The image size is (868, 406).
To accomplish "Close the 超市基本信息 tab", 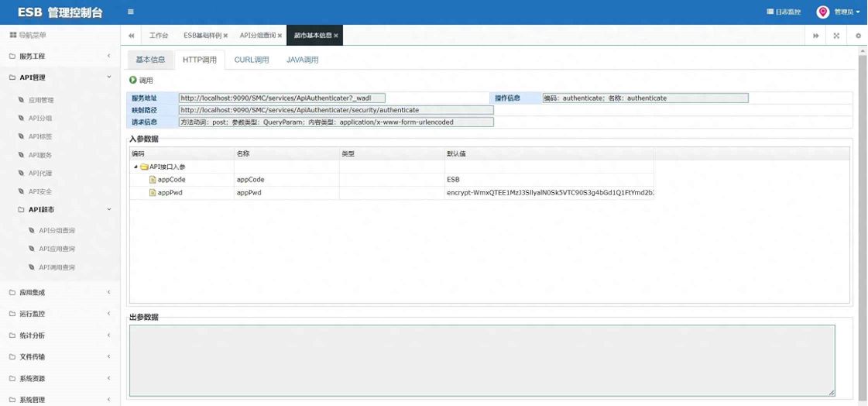I will pyautogui.click(x=336, y=36).
